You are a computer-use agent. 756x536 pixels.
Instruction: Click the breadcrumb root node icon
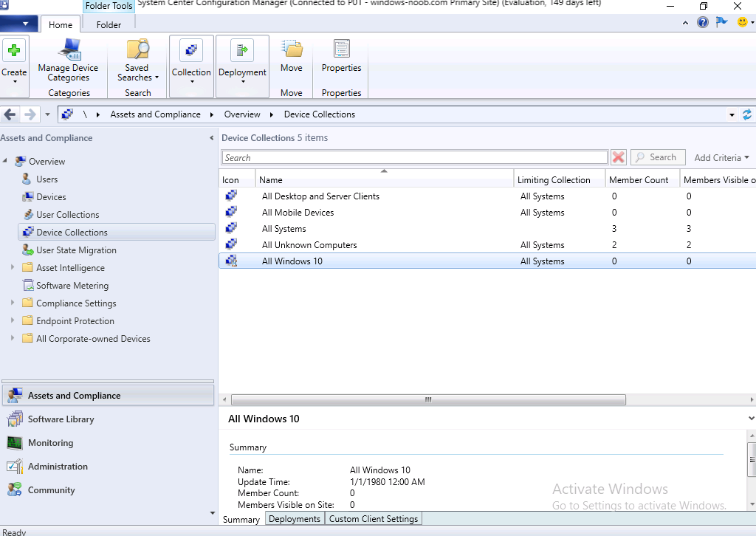click(67, 114)
